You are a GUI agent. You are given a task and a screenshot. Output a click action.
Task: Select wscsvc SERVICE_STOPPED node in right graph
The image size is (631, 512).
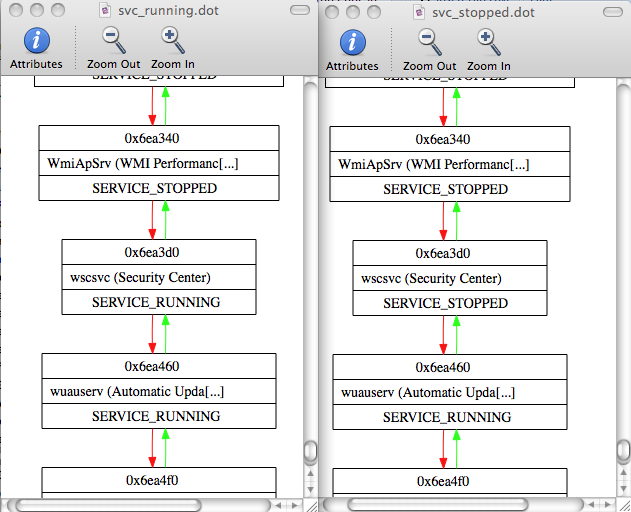(x=447, y=277)
